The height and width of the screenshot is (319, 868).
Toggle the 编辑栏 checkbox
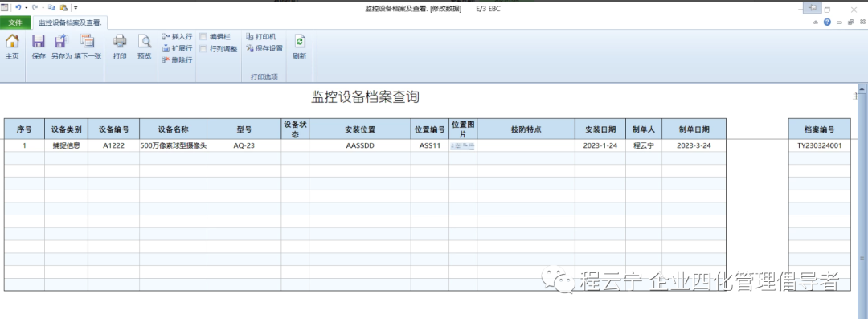[203, 36]
